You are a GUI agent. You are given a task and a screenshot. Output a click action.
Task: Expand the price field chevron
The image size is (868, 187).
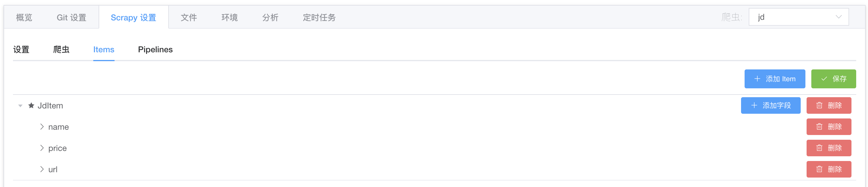point(42,148)
